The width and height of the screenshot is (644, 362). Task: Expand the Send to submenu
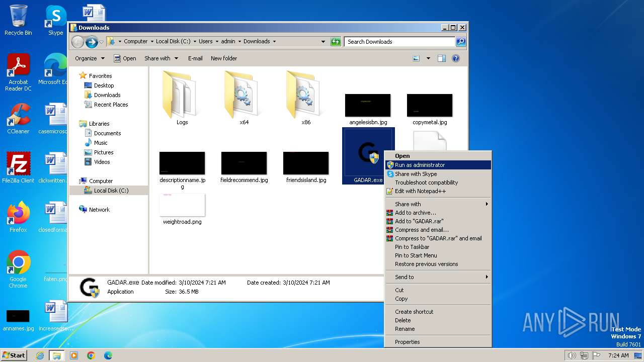[x=438, y=277]
